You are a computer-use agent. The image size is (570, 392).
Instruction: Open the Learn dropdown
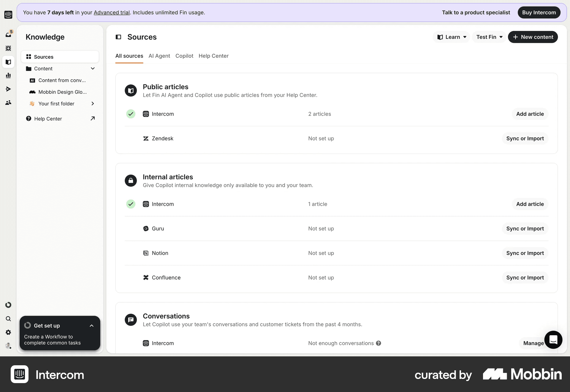[452, 37]
